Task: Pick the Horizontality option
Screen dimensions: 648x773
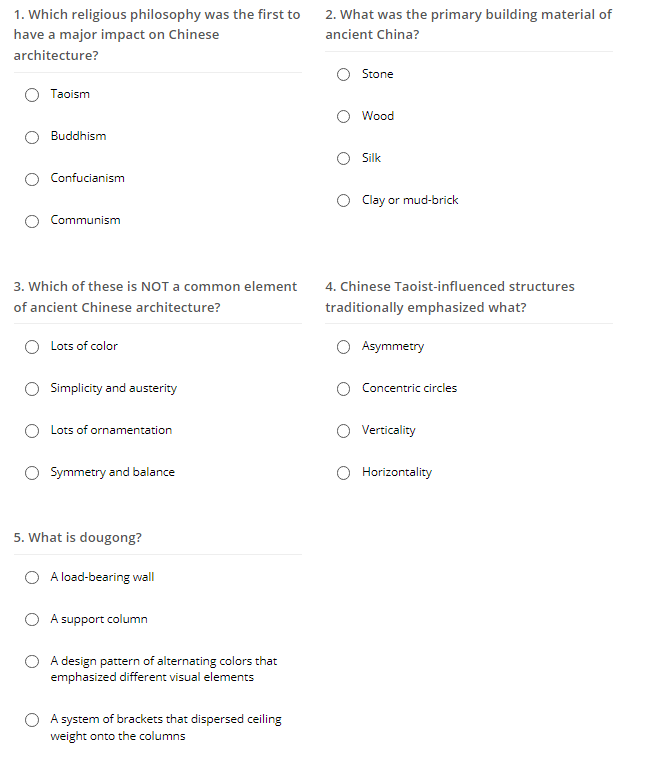Action: point(343,473)
